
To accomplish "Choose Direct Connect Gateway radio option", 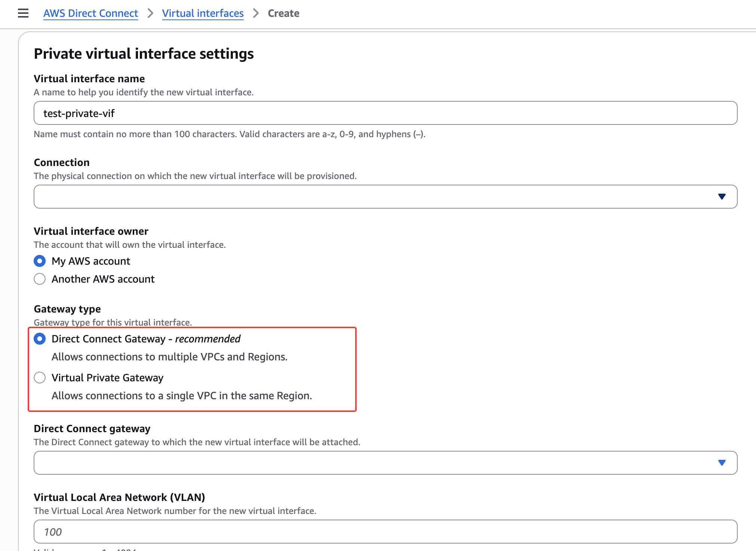I will [40, 339].
